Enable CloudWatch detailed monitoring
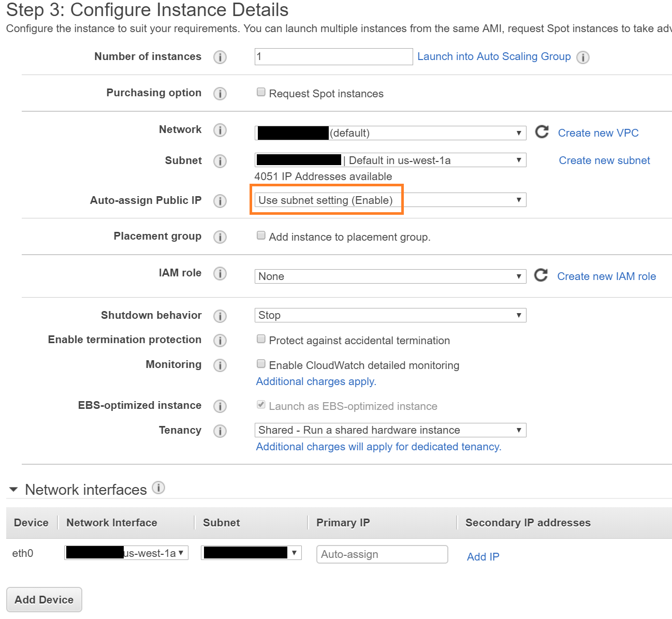 click(x=261, y=363)
